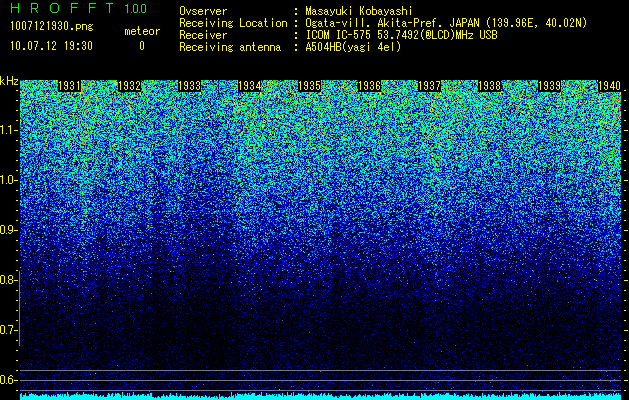The image size is (629, 400).
Task: Click the 1939 time marker
Action: tap(549, 86)
